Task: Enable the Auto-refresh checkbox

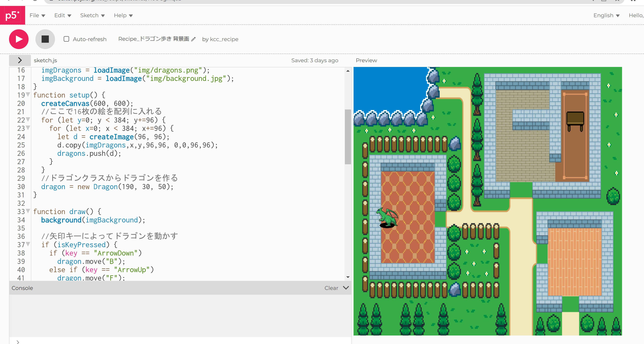Action: pyautogui.click(x=66, y=39)
